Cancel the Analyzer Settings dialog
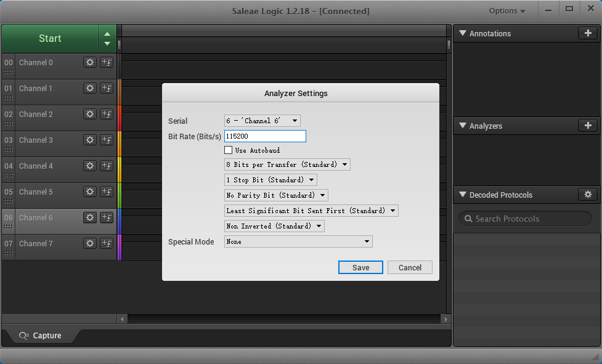Screen dimensions: 602x364 410,267
